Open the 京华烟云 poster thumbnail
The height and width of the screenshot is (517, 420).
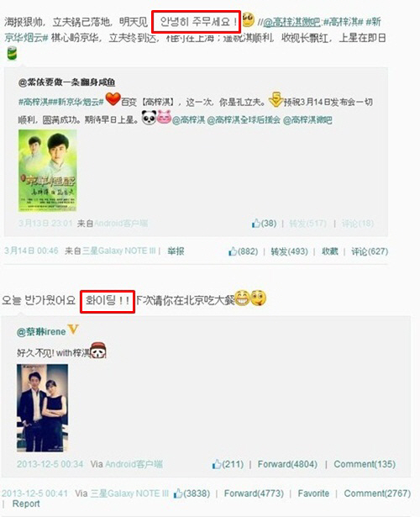48,171
